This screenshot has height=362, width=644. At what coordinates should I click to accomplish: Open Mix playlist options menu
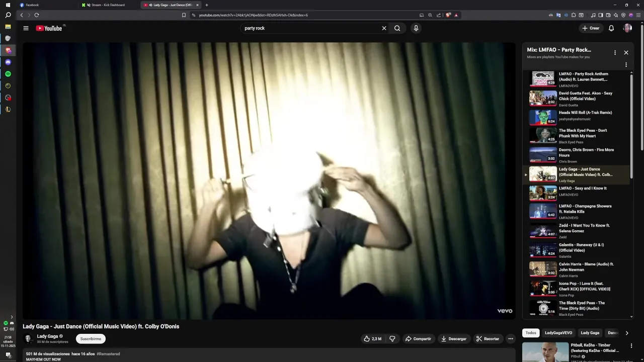tap(615, 52)
